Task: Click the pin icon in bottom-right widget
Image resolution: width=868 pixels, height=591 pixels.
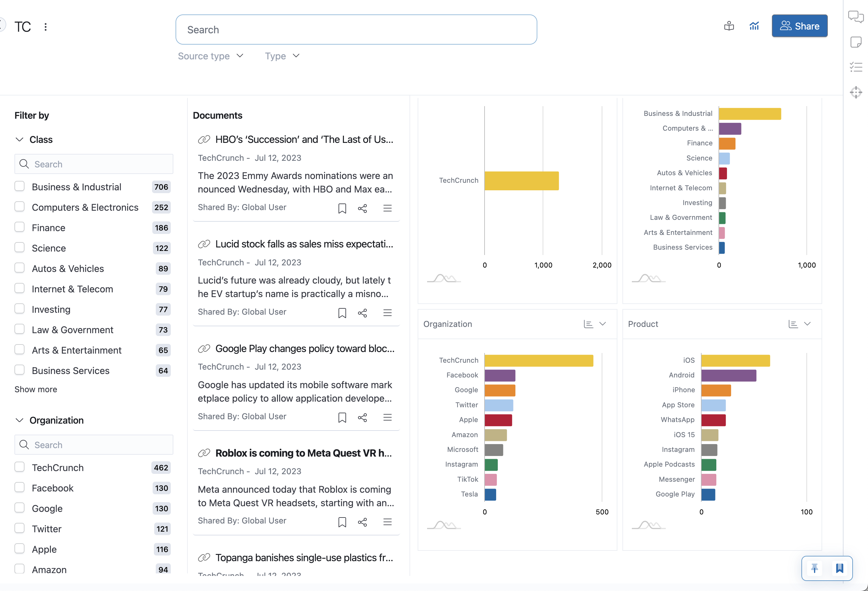Action: (815, 568)
